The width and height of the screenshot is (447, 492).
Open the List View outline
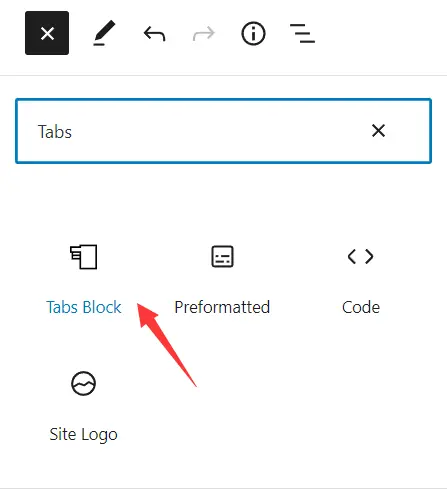[x=302, y=33]
